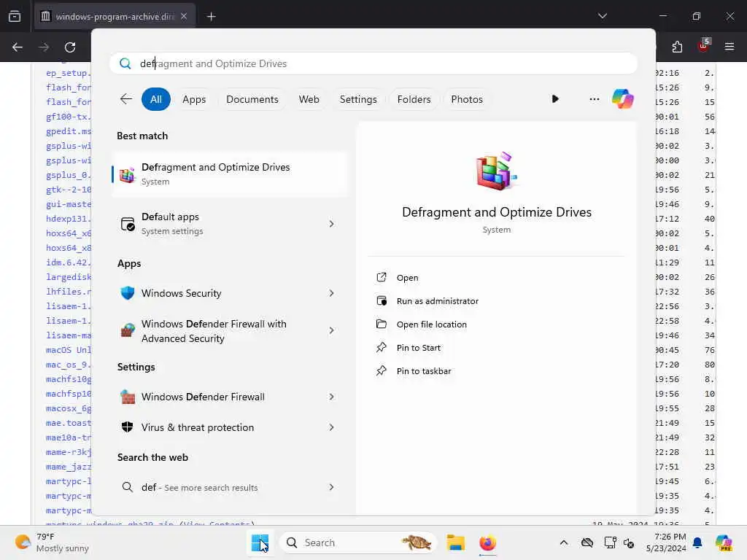Viewport: 747px width, 560px height.
Task: Click the Windows Defender Firewall brick icon
Action: pos(127,397)
